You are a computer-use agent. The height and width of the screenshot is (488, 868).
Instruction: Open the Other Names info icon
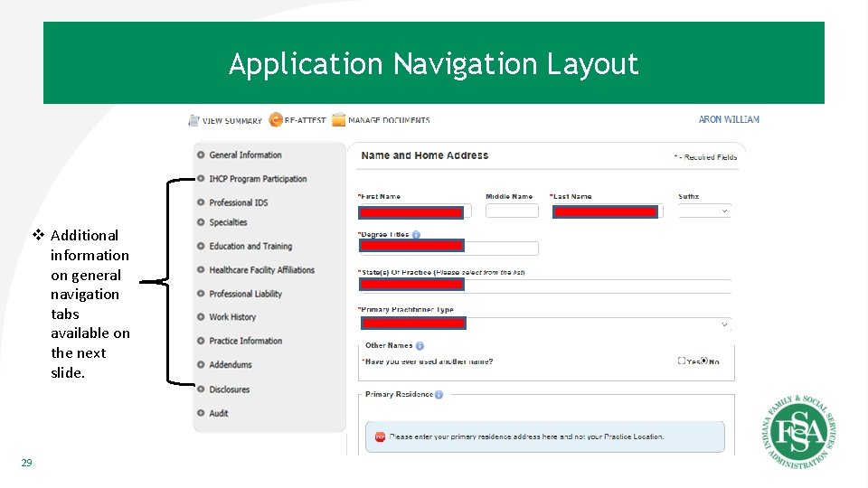420,346
